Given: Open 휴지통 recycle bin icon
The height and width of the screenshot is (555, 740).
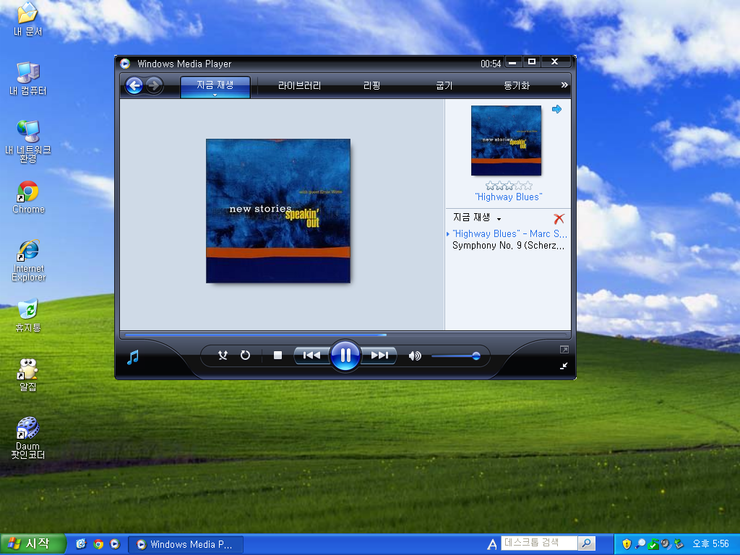Looking at the screenshot, I should tap(28, 315).
